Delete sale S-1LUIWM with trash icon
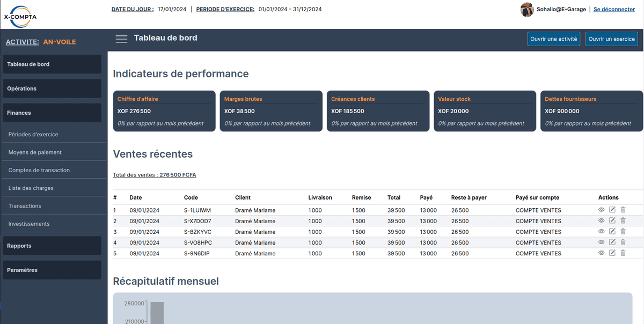The image size is (644, 324). tap(623, 210)
